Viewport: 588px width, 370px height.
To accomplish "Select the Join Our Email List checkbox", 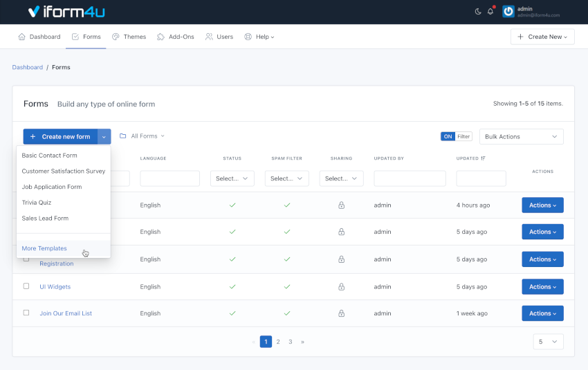I will [26, 313].
